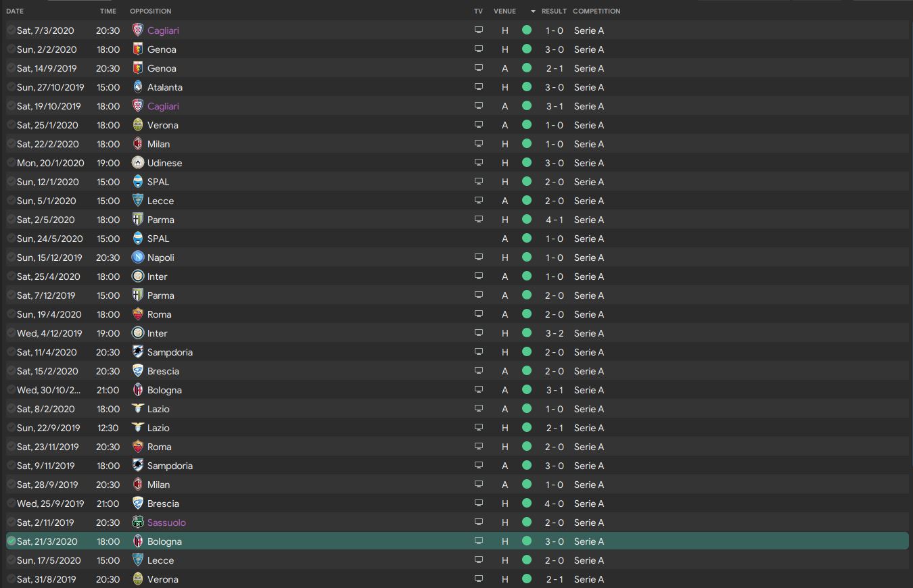Open the purple Sassuolo team link
913x588 pixels.
click(166, 522)
